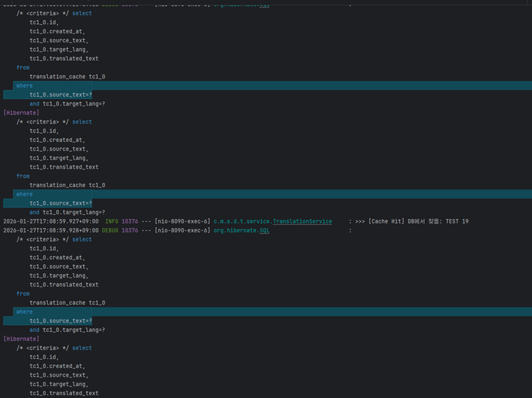Click the 'where' keyword below the DEBUG line
Image resolution: width=532 pixels, height=398 pixels.
24,312
